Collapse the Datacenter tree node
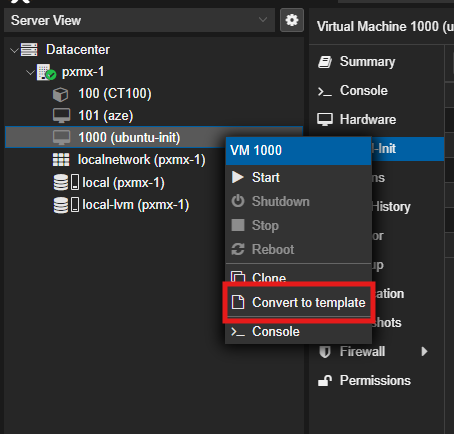 pyautogui.click(x=14, y=50)
